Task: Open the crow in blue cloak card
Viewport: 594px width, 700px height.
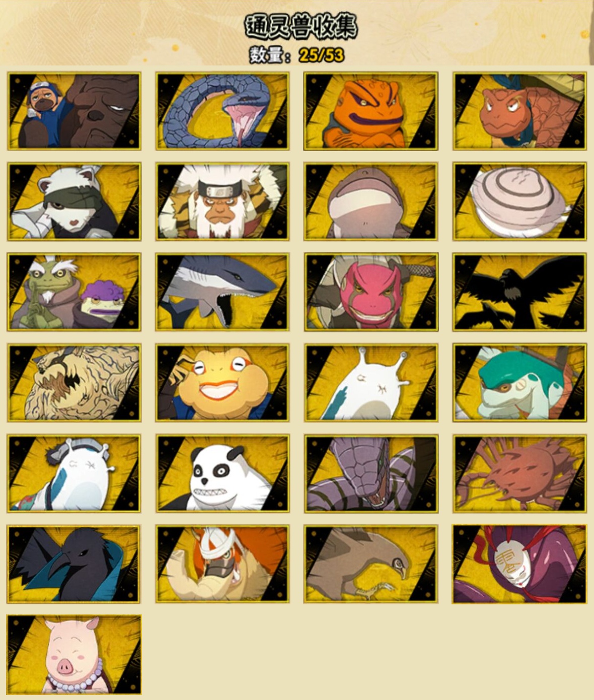Action: (74, 564)
